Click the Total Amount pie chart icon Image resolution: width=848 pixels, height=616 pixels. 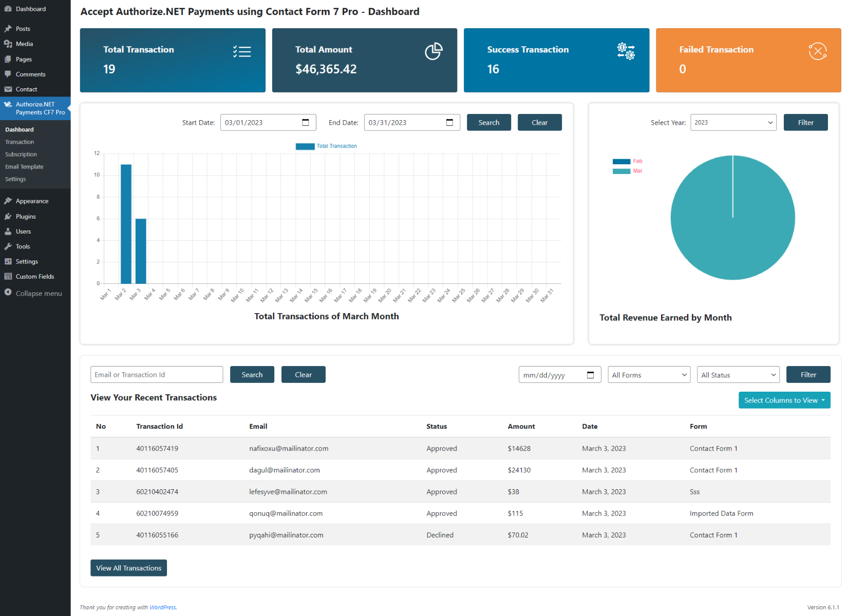tap(434, 51)
